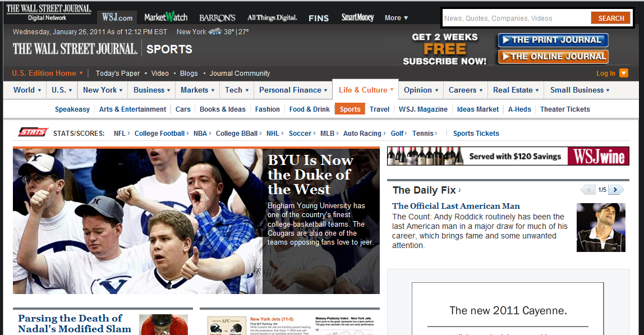Open the Speakeasy subsection

[x=72, y=109]
